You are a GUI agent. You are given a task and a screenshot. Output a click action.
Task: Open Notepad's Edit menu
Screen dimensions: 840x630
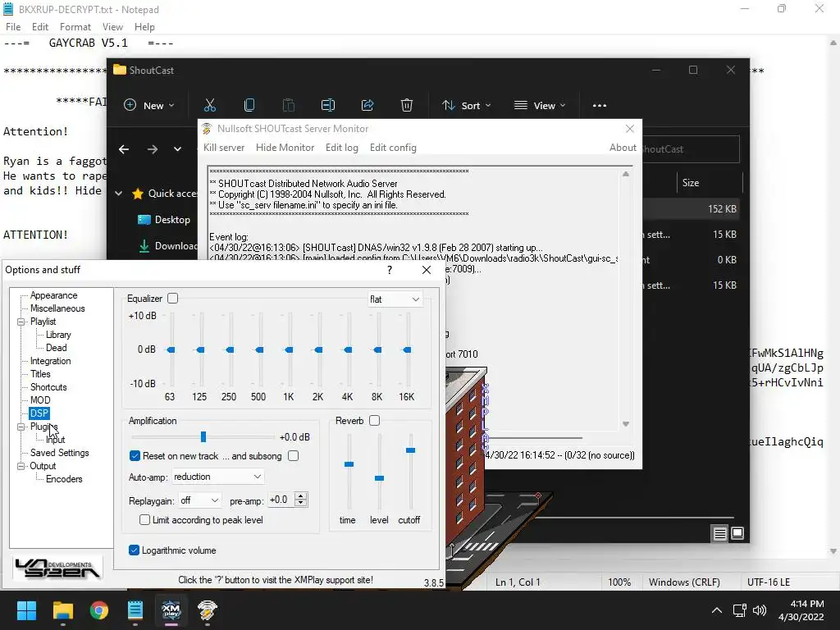(x=40, y=27)
